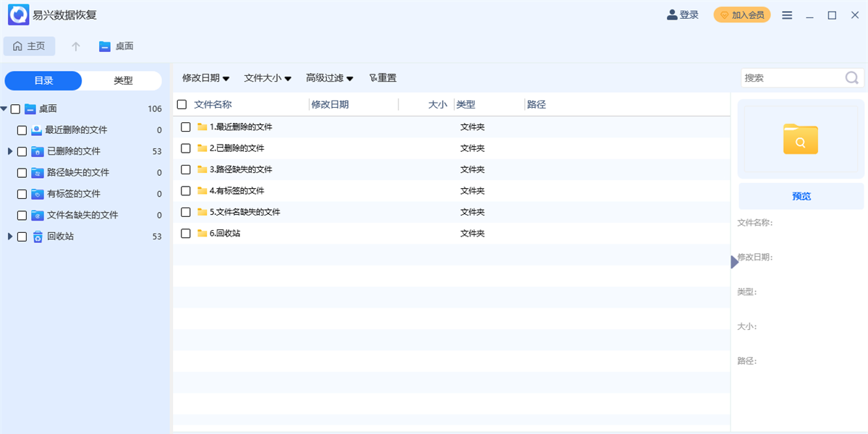868x434 pixels.
Task: Expand the 已删除的文件 tree node
Action: click(10, 151)
